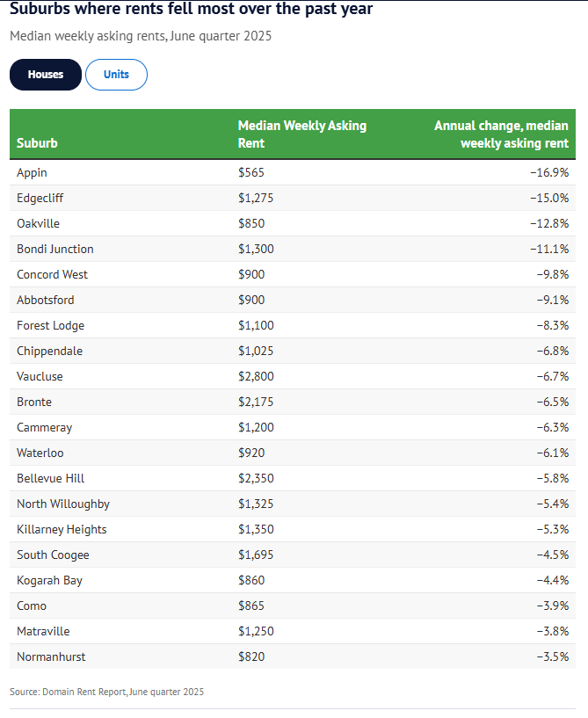Click the Median Weekly Asking Rent header
The image size is (588, 718).
point(301,134)
